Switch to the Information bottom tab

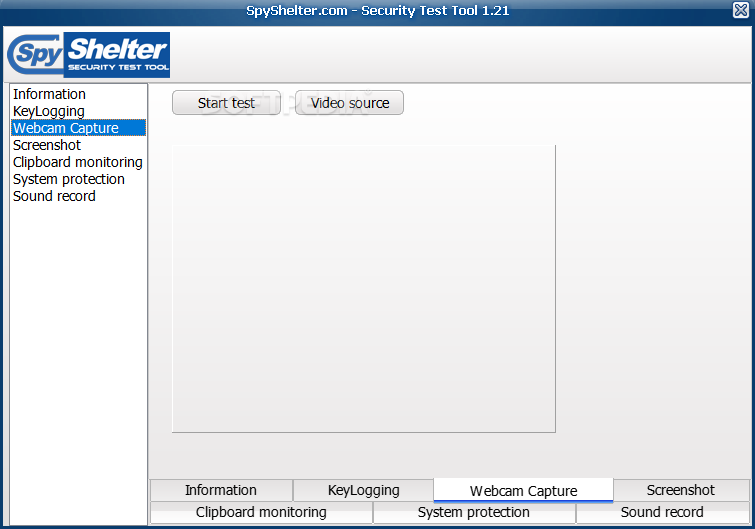tap(221, 490)
